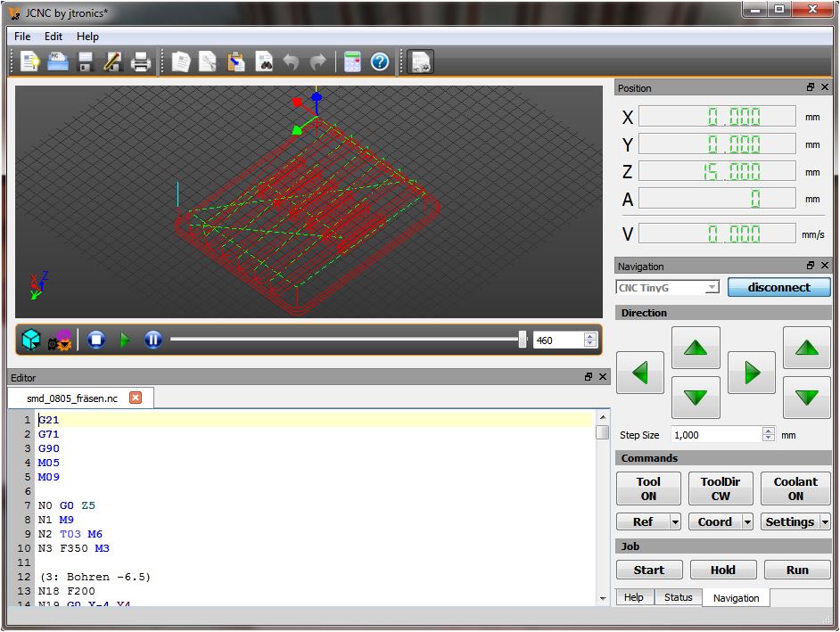Viewport: 840px width, 632px height.
Task: Click the Start job button
Action: [648, 570]
